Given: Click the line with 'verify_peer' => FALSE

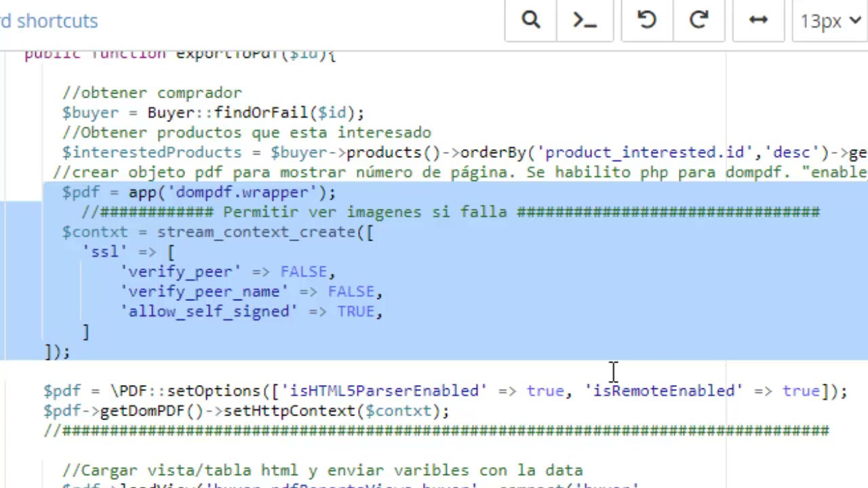Looking at the screenshot, I should pyautogui.click(x=228, y=272).
